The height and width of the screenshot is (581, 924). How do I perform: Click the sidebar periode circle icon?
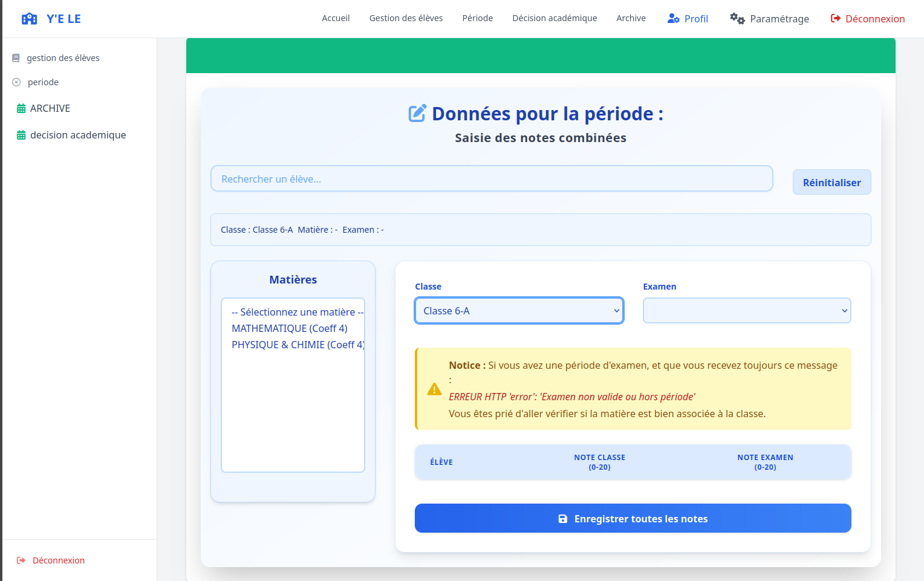click(17, 82)
